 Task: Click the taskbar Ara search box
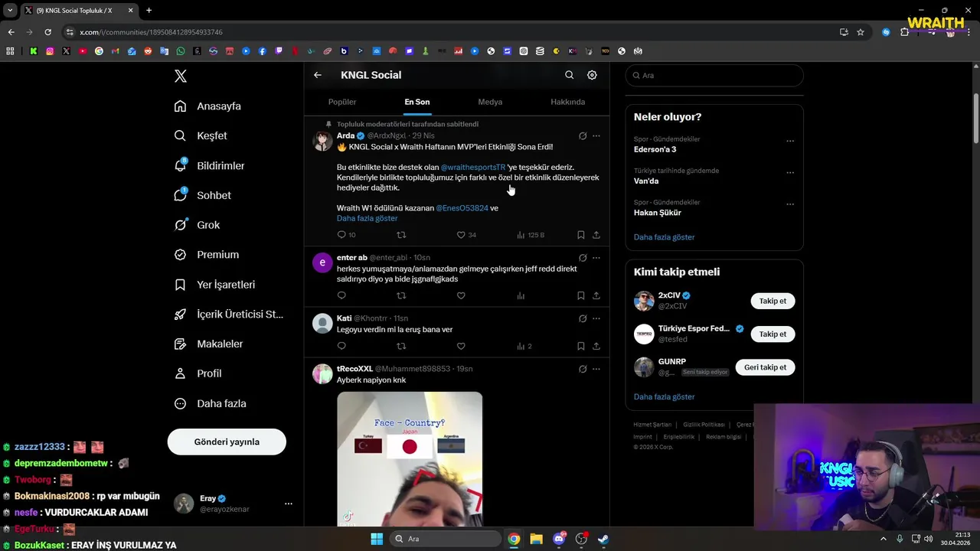tap(446, 539)
